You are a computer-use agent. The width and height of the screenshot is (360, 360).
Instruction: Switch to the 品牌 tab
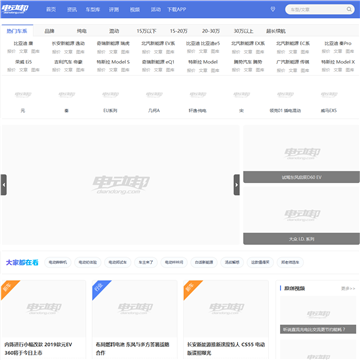49,31
